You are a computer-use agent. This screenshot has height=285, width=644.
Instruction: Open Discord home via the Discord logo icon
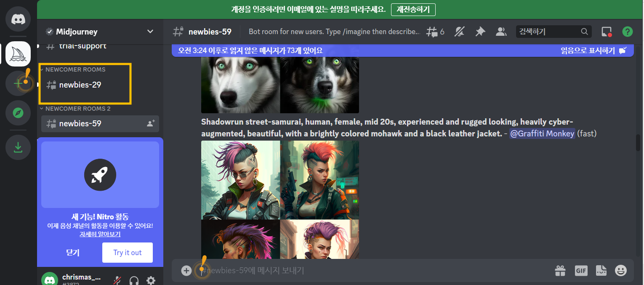18,19
